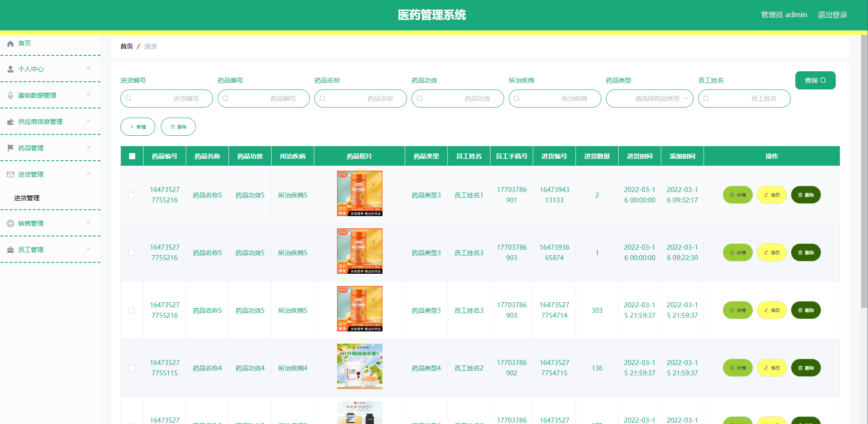Select the checkbox on the row with quantity 303
The width and height of the screenshot is (868, 424).
point(132,310)
